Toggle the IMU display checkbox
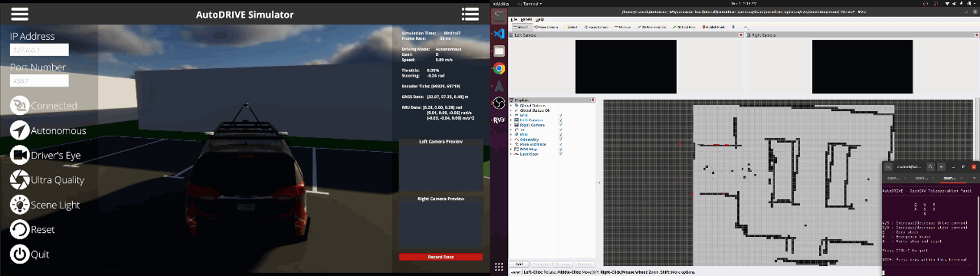Screen dimensions: 980x276 [561, 135]
